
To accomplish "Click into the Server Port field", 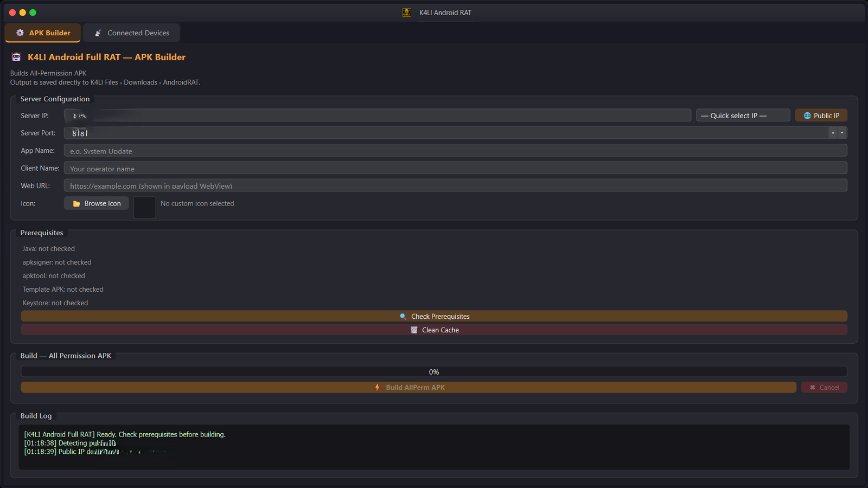I will (x=446, y=133).
